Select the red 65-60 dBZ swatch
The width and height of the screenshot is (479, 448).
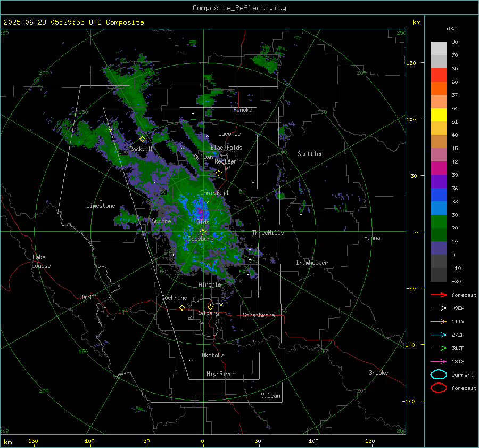(439, 75)
